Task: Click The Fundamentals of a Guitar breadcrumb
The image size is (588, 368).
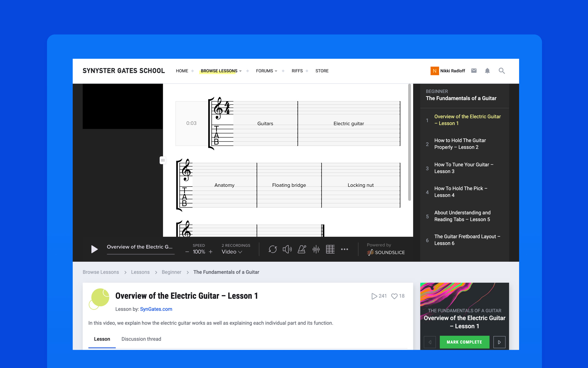Action: click(226, 272)
